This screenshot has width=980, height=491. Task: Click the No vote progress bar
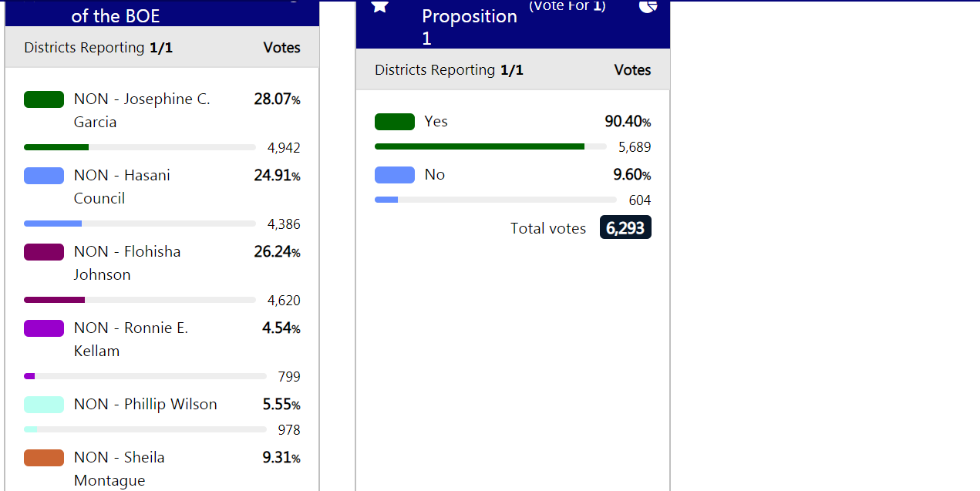click(495, 200)
